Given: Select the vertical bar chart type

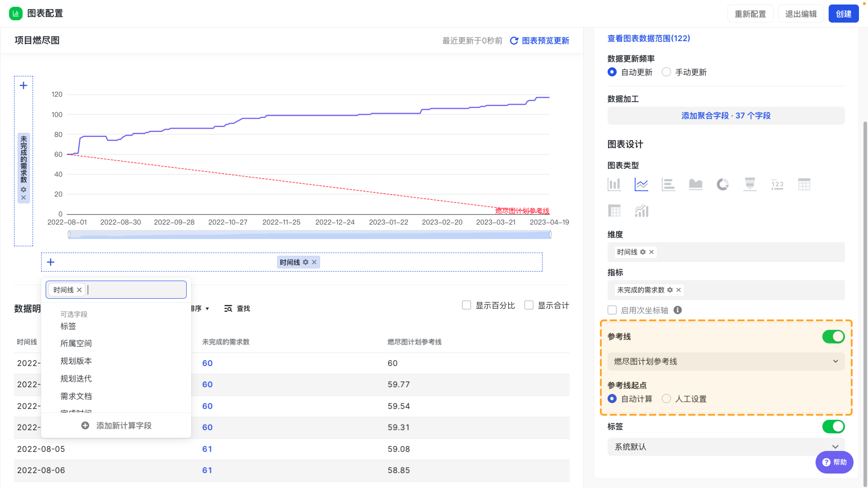Looking at the screenshot, I should coord(614,184).
